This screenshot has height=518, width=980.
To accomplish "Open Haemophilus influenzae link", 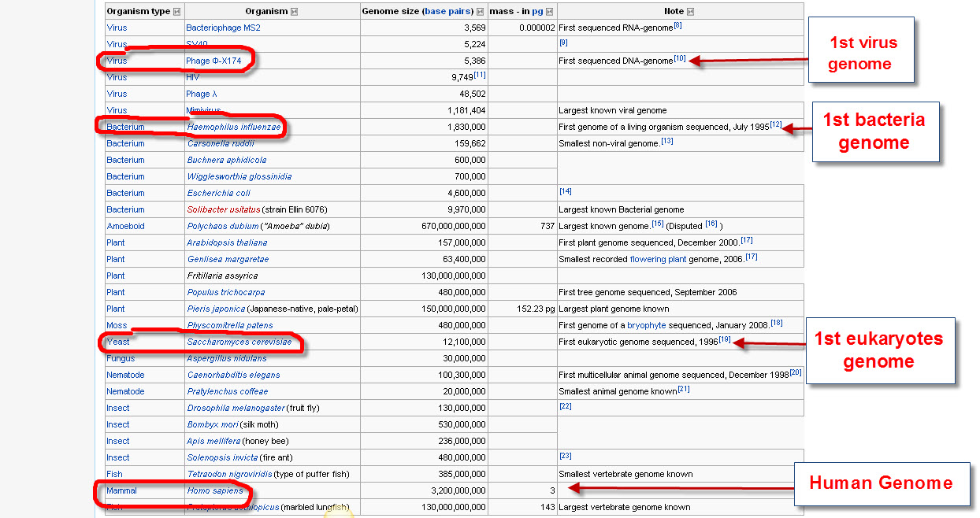I will (x=234, y=127).
